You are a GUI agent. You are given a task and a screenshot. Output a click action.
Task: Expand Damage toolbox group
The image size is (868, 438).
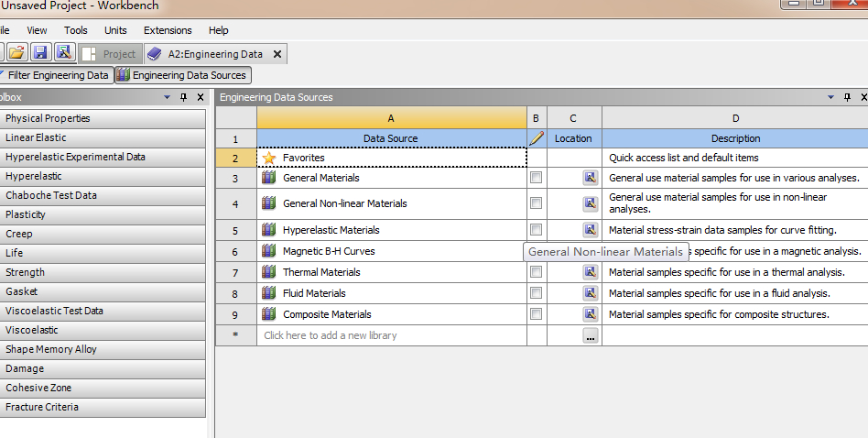click(x=103, y=368)
